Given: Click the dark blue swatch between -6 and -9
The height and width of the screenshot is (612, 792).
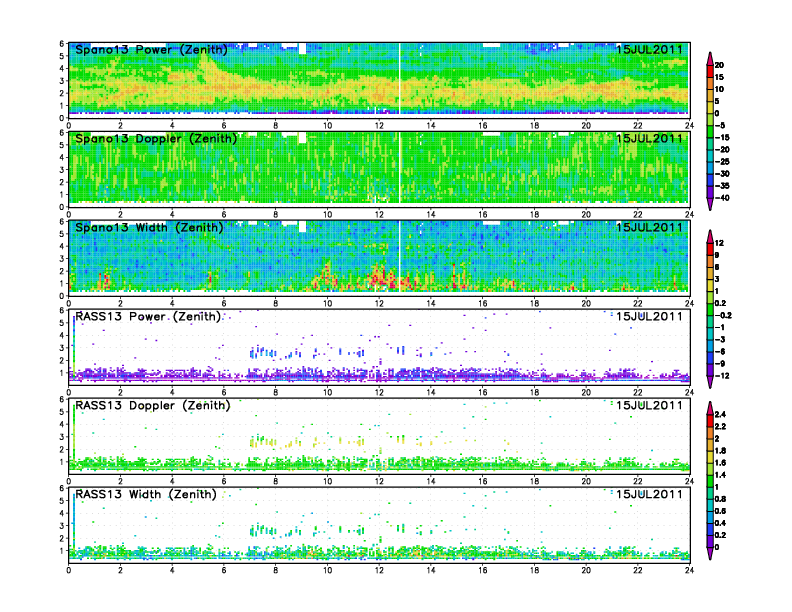Looking at the screenshot, I should tap(710, 359).
